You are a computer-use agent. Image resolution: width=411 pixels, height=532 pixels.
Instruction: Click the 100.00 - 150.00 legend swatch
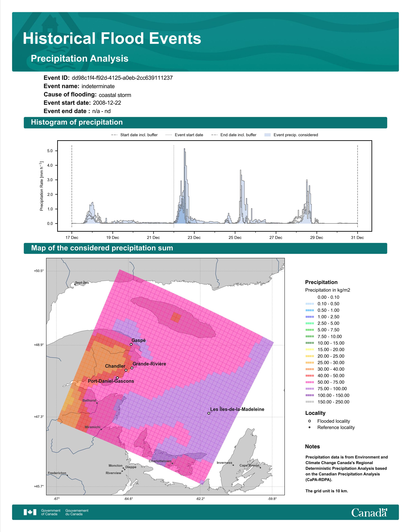[310, 395]
